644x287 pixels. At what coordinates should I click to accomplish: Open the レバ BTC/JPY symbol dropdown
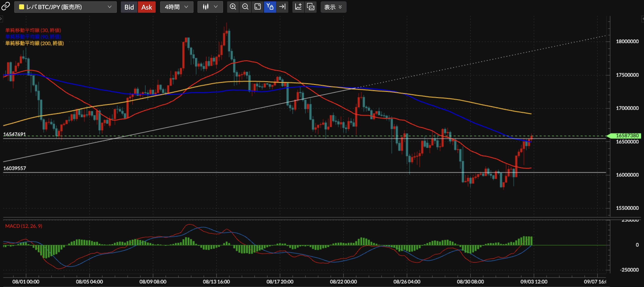click(x=66, y=7)
